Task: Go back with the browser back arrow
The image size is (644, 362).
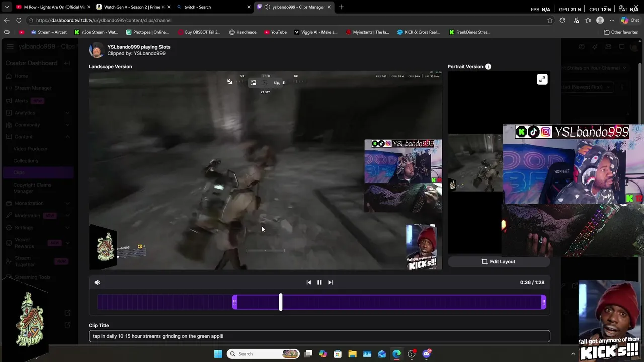Action: (6, 20)
